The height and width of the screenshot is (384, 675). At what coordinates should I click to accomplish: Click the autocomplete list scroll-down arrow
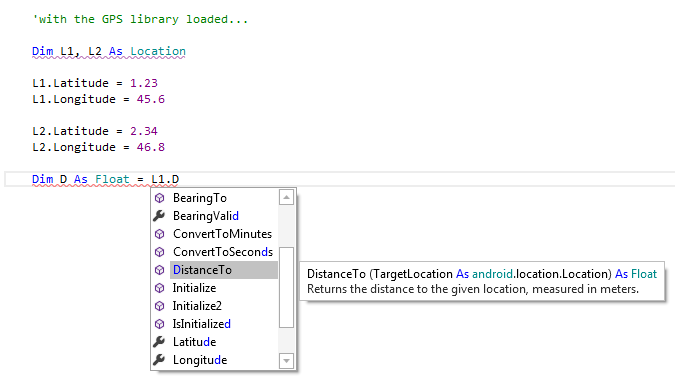tap(286, 360)
